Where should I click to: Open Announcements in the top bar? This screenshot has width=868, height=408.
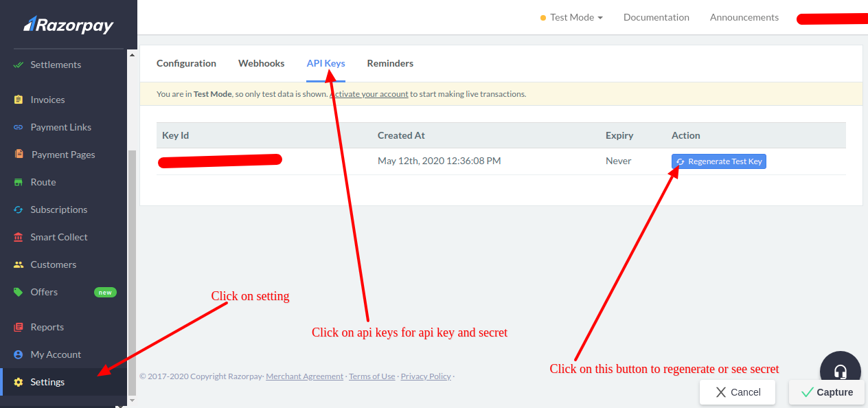pyautogui.click(x=744, y=17)
